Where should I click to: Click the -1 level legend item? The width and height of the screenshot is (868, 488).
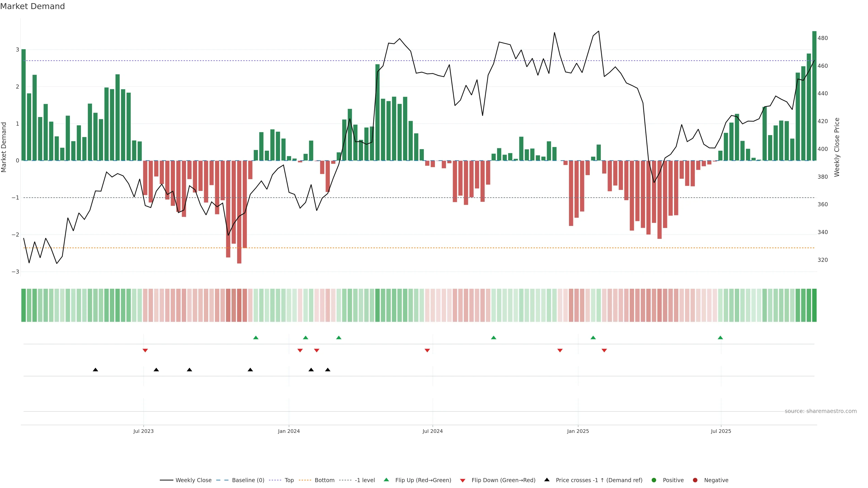click(x=365, y=480)
